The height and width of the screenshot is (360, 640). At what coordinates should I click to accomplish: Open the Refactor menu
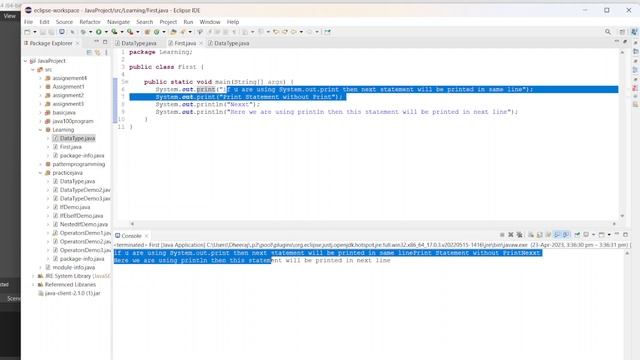point(90,22)
